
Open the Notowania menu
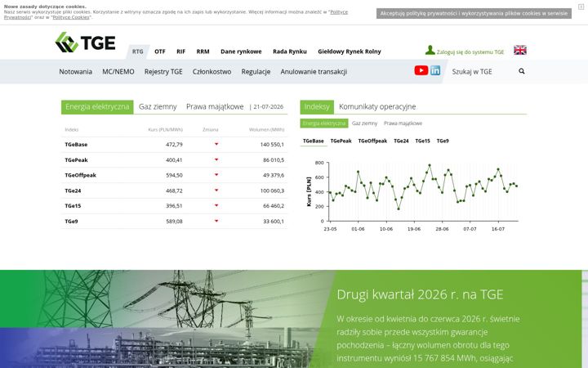coord(75,71)
